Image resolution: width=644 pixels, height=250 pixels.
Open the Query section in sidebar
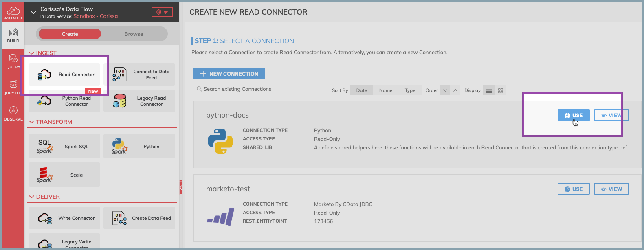pos(13,61)
